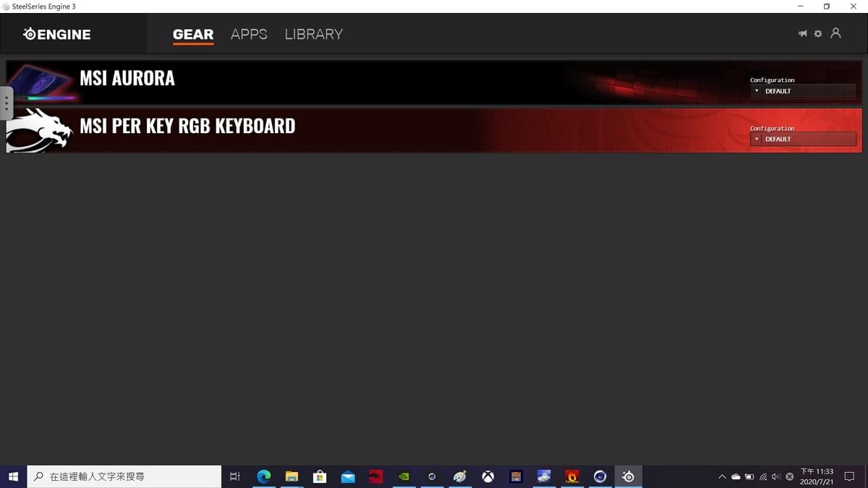Open the battery status tray icon
This screenshot has height=488, width=868.
pos(749,477)
